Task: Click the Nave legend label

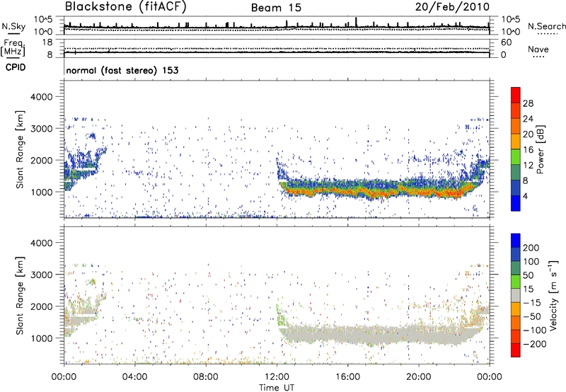Action: [538, 50]
